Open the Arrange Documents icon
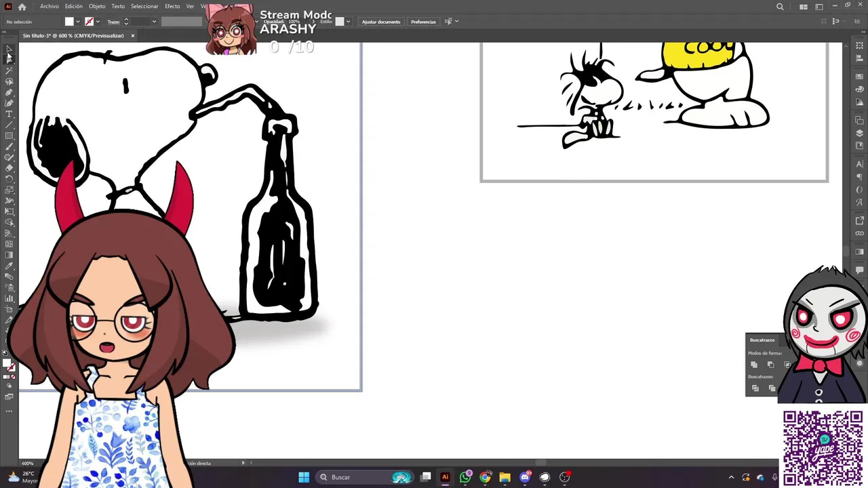 click(804, 7)
